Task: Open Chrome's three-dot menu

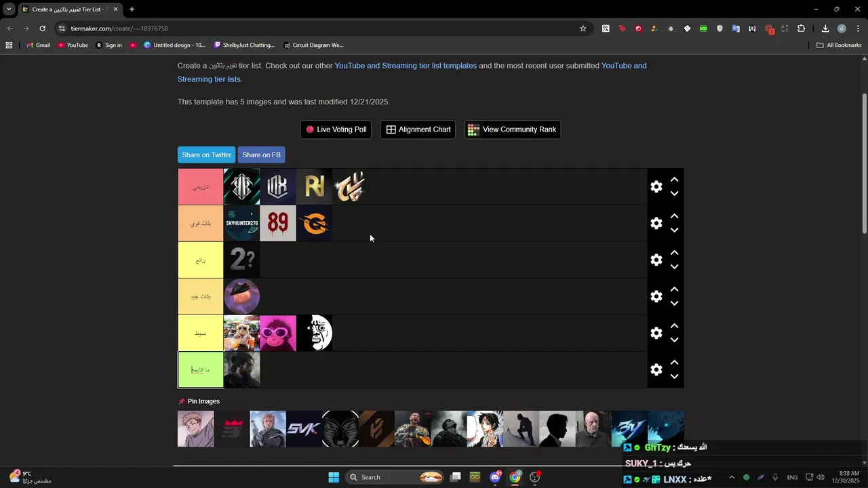Action: pos(858,28)
